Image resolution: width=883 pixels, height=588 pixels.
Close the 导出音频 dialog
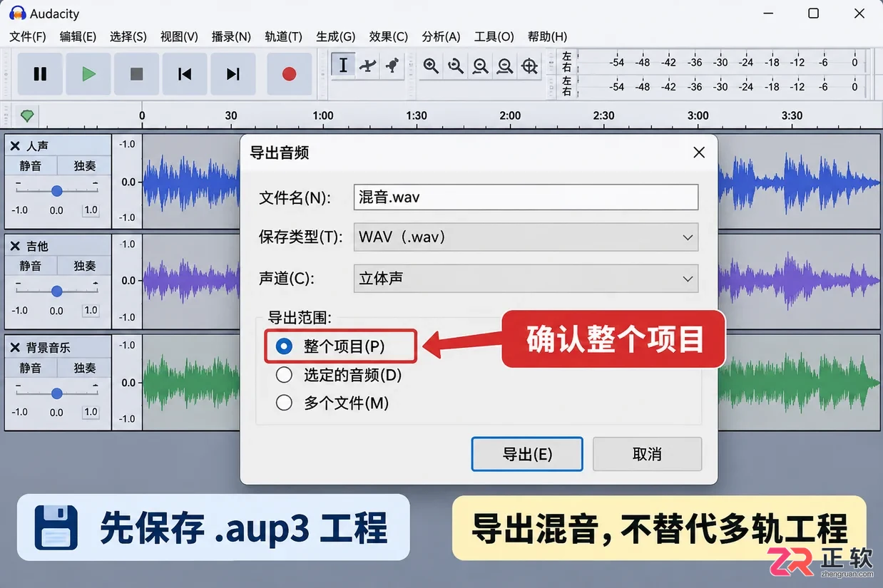pyautogui.click(x=699, y=153)
